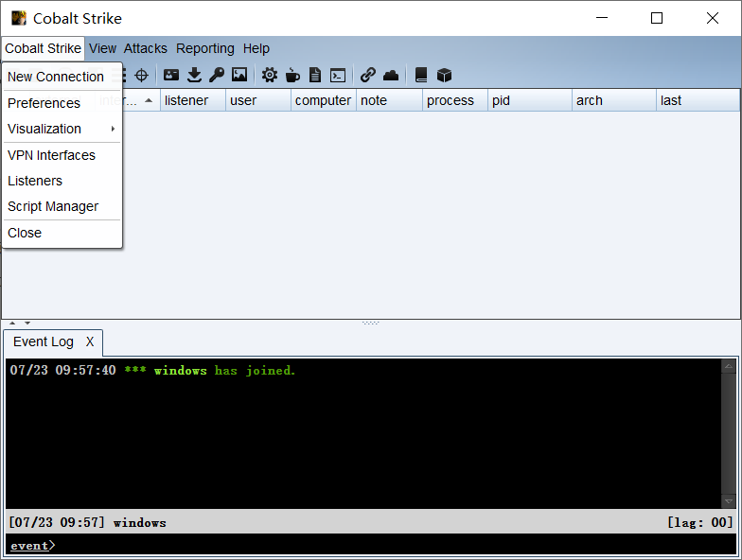
Task: Open the Attacks menu
Action: pos(146,49)
